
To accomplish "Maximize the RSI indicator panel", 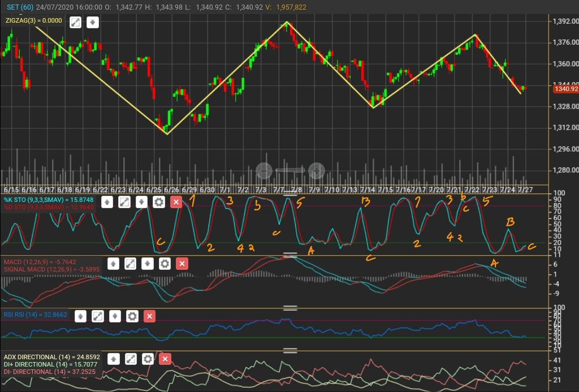I will click(x=98, y=316).
